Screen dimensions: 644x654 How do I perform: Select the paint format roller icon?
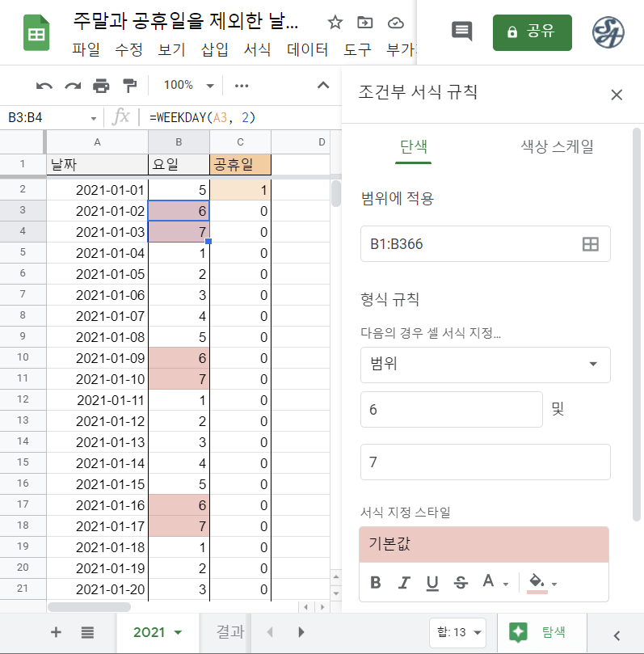click(x=129, y=86)
